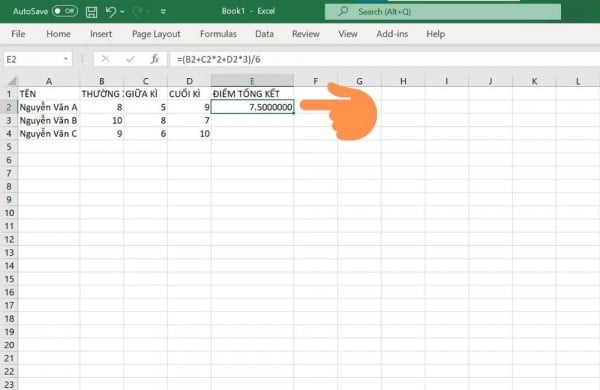Switch to Page Layout tab
The width and height of the screenshot is (600, 390).
click(x=156, y=34)
